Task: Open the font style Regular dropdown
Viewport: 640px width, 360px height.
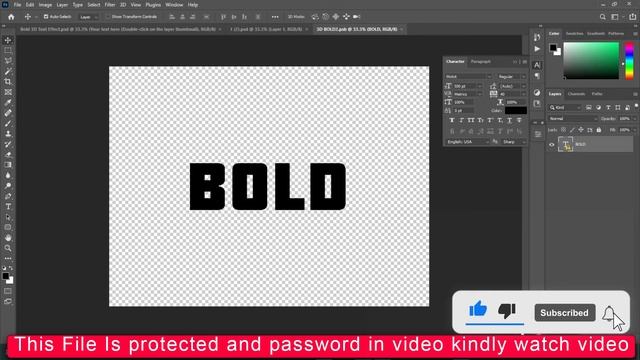Action: [511, 77]
